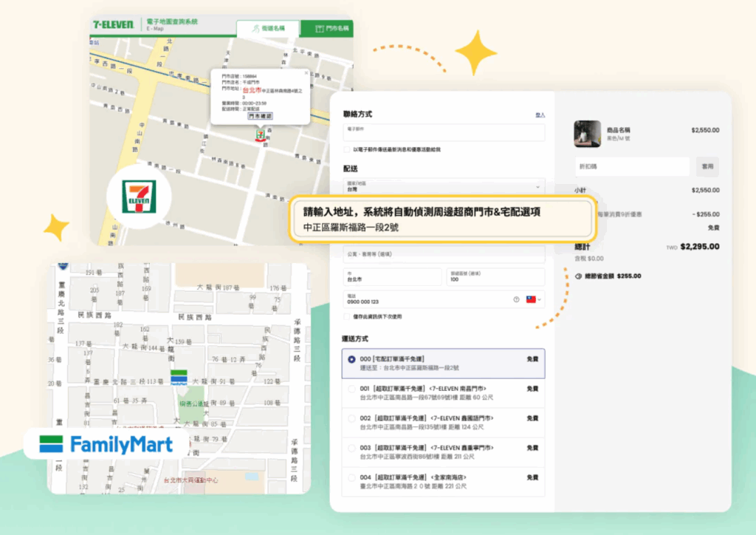Tick the email newsletter and offers checkbox
This screenshot has height=535, width=756.
point(347,149)
